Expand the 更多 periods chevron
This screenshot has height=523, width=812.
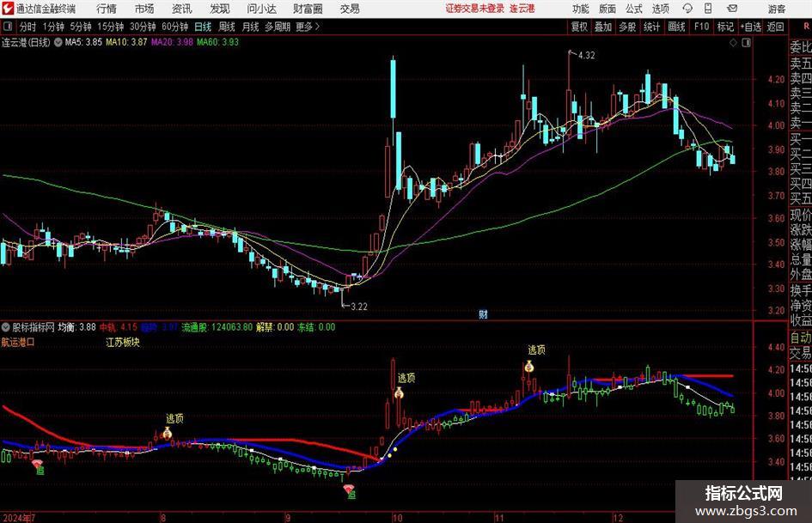coord(308,27)
